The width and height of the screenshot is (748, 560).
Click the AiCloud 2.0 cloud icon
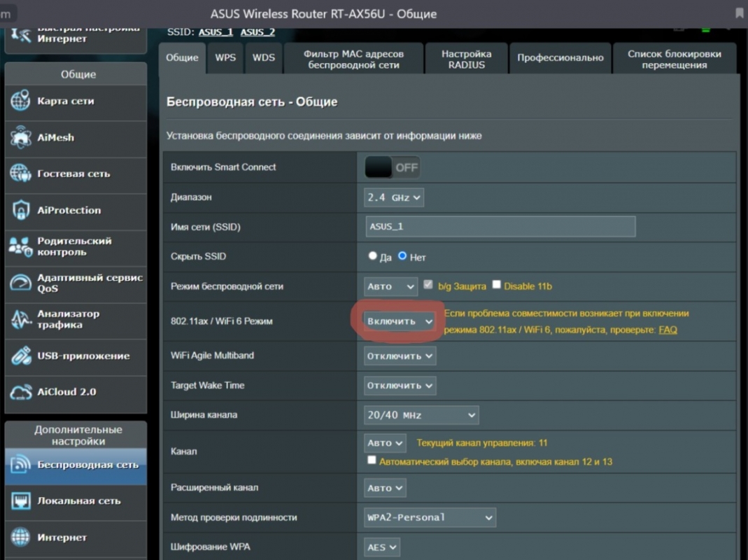tap(20, 392)
